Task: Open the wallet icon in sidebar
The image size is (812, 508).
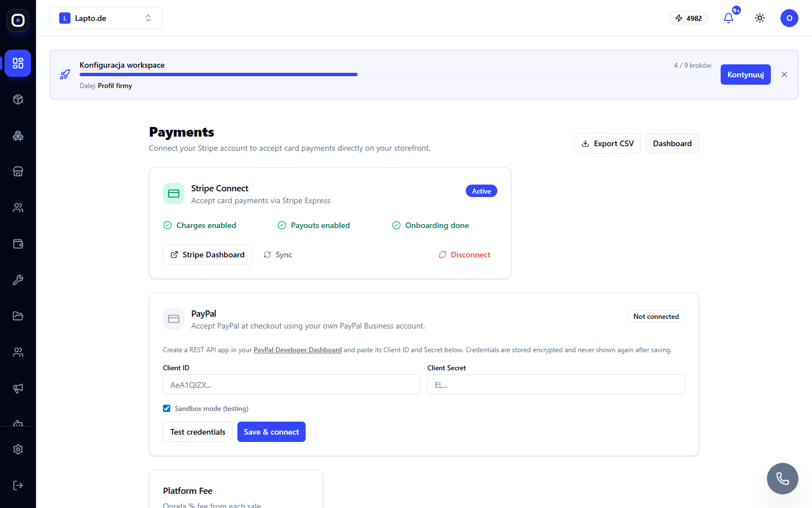Action: (18, 244)
